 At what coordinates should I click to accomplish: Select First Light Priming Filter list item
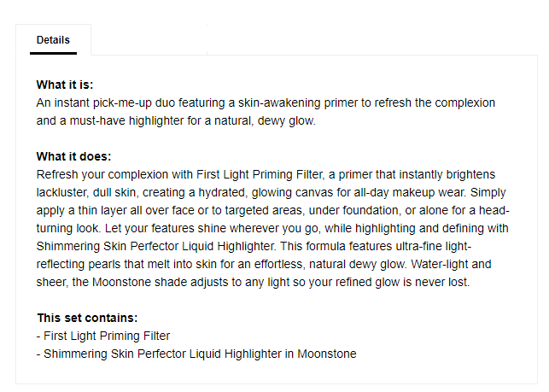pos(103,336)
